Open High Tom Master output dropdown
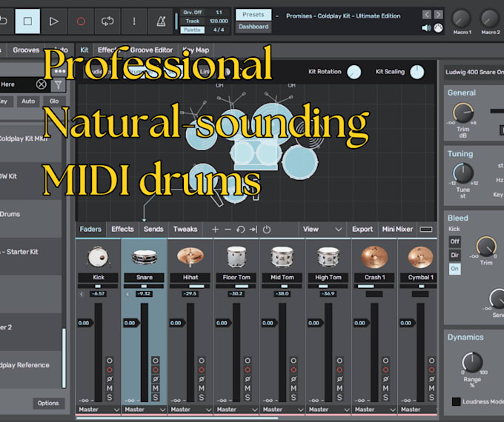Screen dimensions: 504x422 pyautogui.click(x=328, y=409)
